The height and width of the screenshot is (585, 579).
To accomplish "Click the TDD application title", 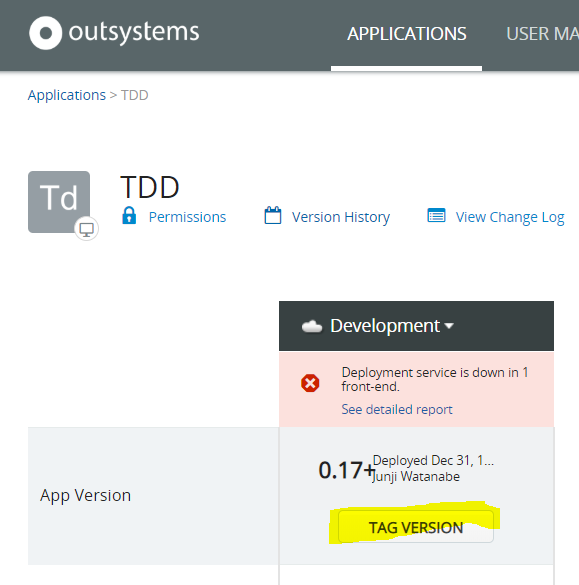I will click(150, 187).
